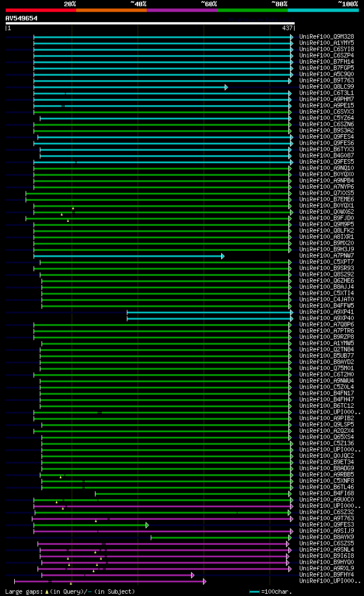Open hit UniRef100_A9RBB5

click(326, 475)
